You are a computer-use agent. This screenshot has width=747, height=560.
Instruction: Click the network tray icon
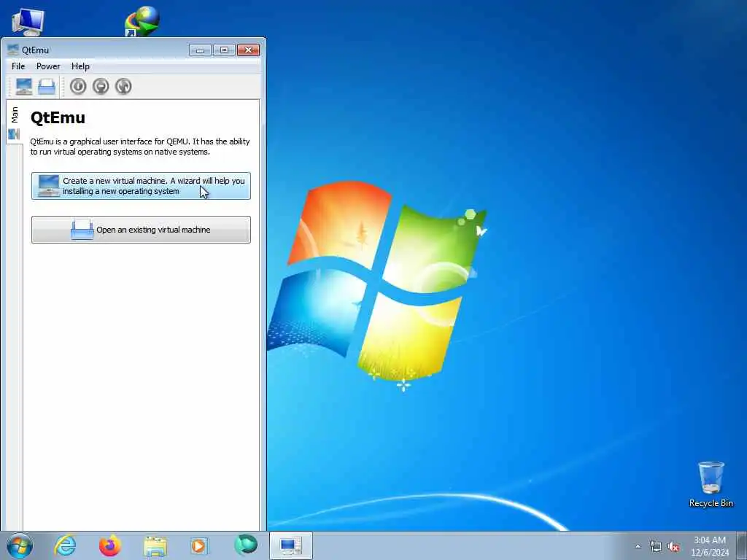click(656, 547)
